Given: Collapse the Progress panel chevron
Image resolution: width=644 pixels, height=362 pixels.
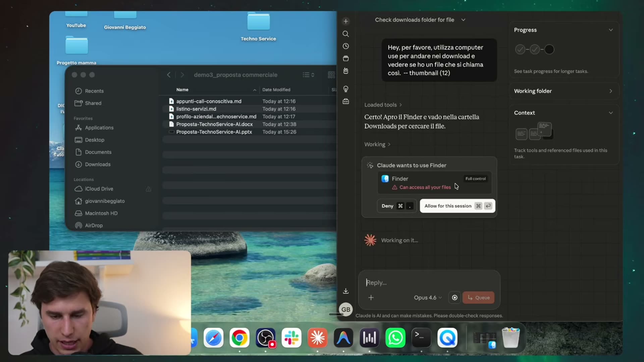Looking at the screenshot, I should pyautogui.click(x=611, y=30).
